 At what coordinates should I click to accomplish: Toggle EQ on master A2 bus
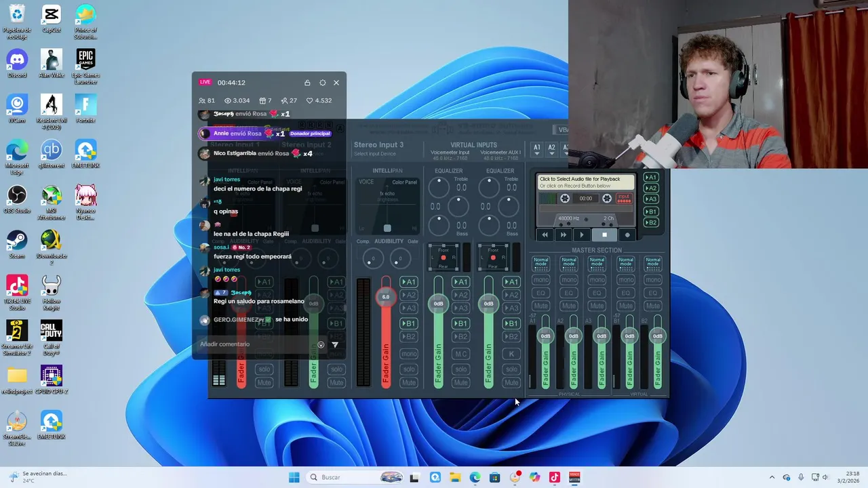(x=569, y=293)
